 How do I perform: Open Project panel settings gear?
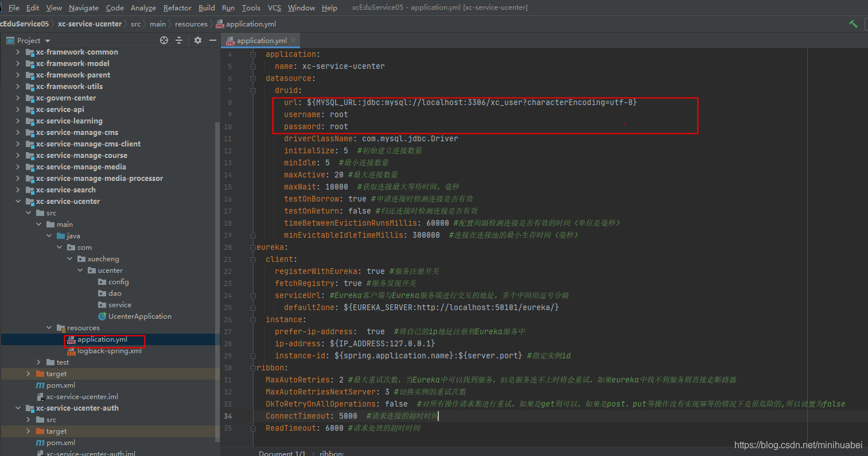click(198, 40)
